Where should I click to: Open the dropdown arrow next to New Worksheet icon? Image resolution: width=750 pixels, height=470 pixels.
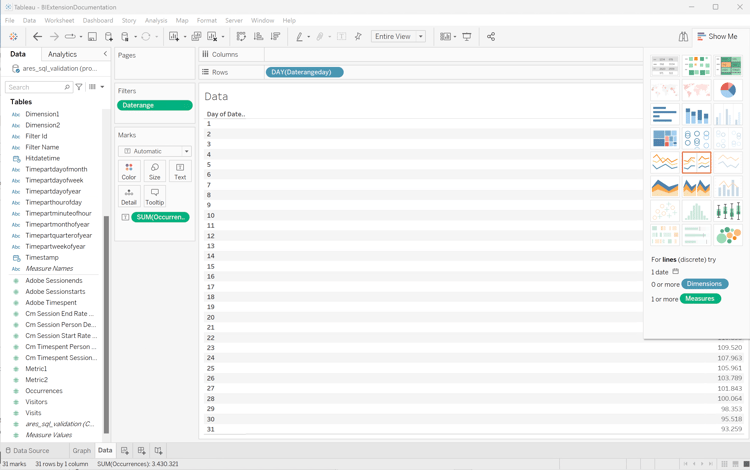coord(185,37)
